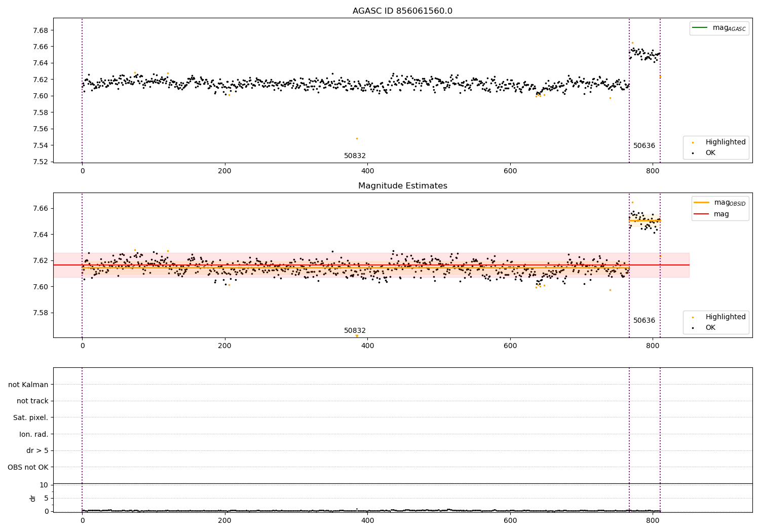Click y-axis tick "7.52" in AGASC ID plot
The width and height of the screenshot is (760, 532).
point(40,162)
